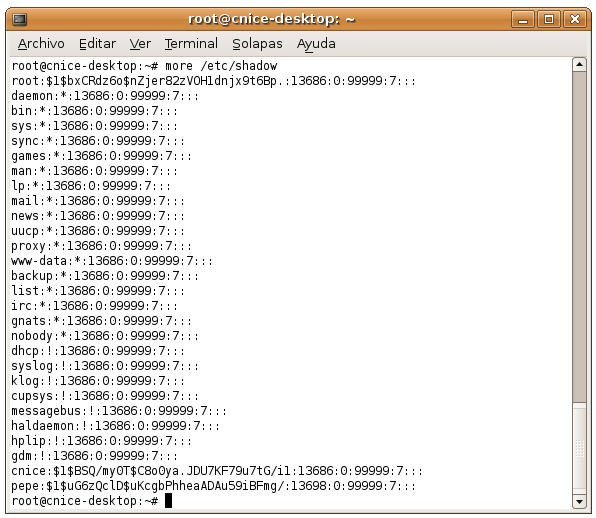This screenshot has width=596, height=518.
Task: Click the scrollbar up arrow
Action: [x=579, y=65]
